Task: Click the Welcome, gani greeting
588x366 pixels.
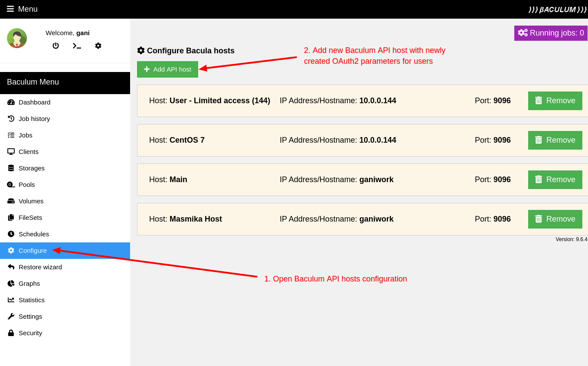Action: point(68,33)
